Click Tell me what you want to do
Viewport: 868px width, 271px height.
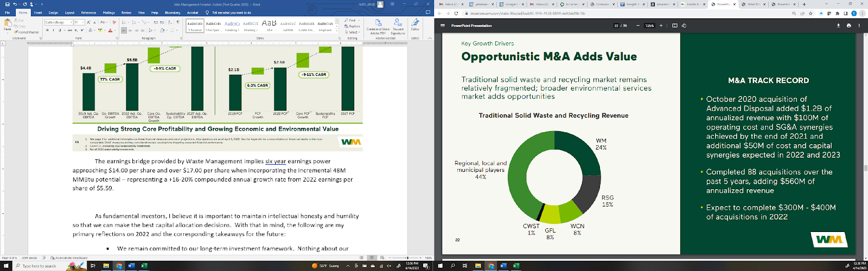232,12
